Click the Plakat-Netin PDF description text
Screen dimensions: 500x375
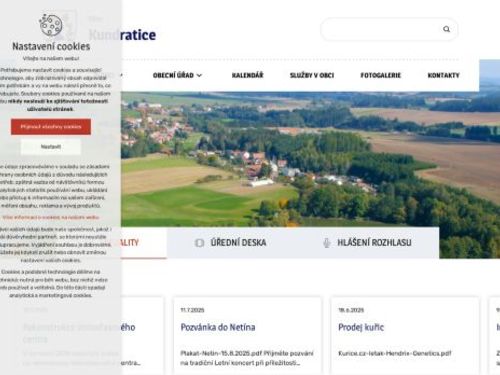pos(247,358)
